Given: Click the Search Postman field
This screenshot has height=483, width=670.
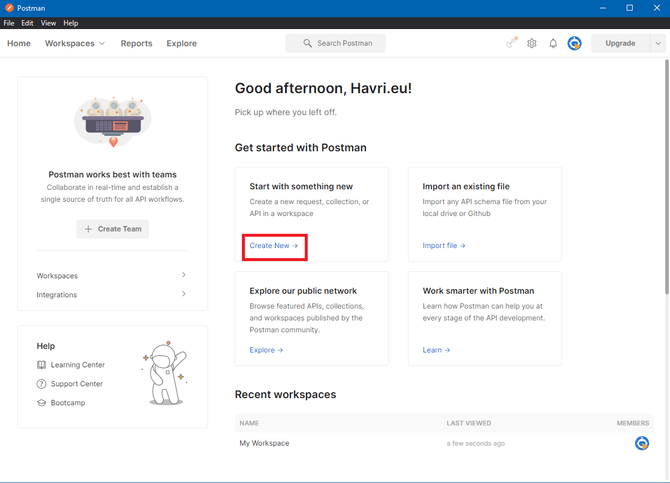Looking at the screenshot, I should pos(335,43).
